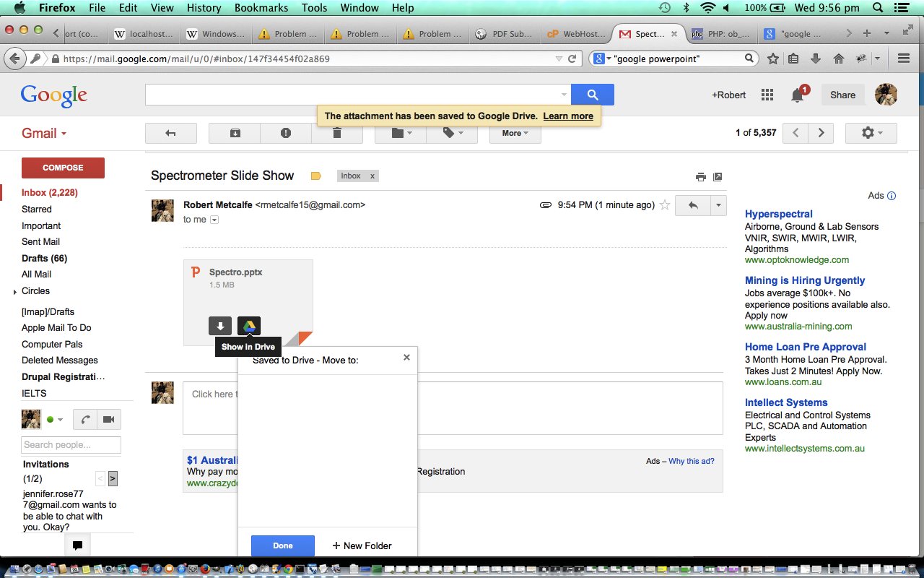Image resolution: width=924 pixels, height=578 pixels.
Task: Click the Reply arrow button
Action: [693, 205]
